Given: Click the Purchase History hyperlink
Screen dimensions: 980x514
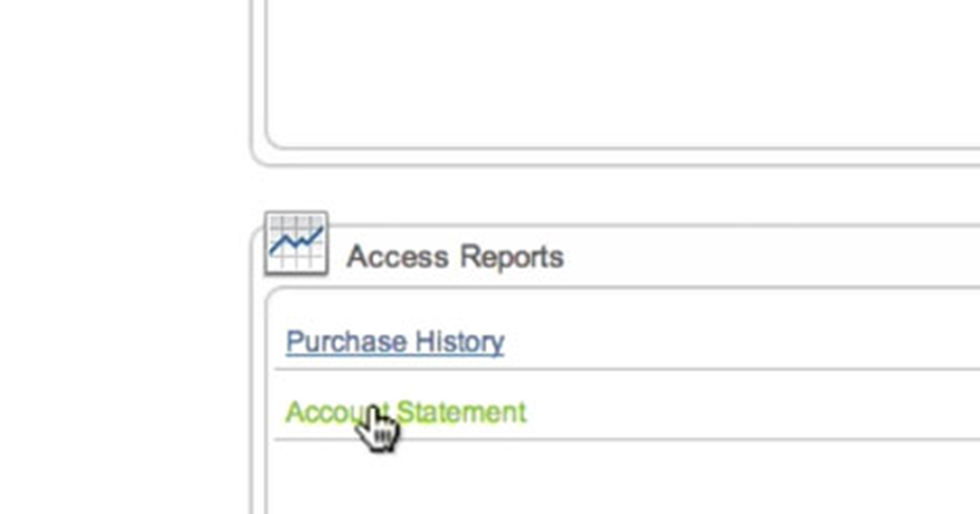Looking at the screenshot, I should (x=394, y=342).
